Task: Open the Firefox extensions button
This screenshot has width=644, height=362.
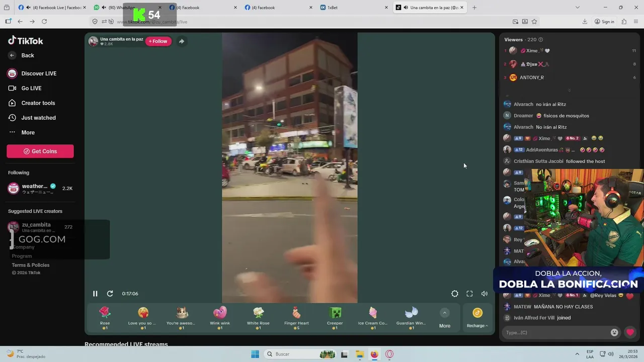Action: [624, 22]
